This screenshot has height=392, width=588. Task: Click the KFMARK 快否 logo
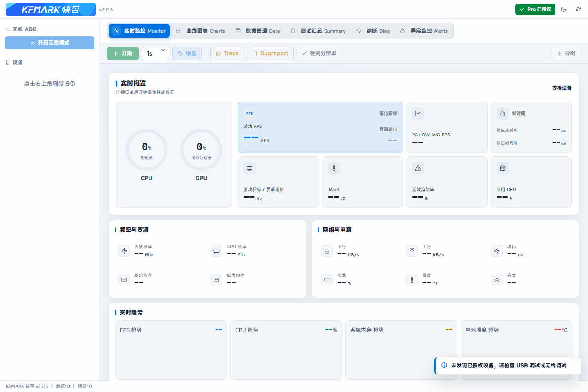pos(51,9)
